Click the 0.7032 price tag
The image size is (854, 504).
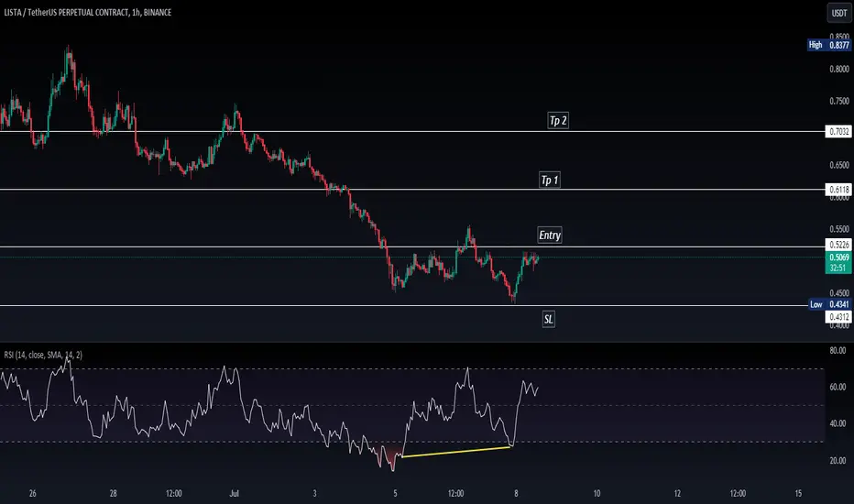pos(838,131)
